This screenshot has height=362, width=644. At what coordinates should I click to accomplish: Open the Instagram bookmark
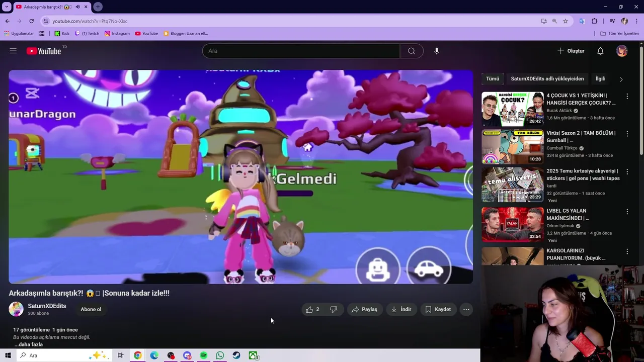[x=117, y=34]
